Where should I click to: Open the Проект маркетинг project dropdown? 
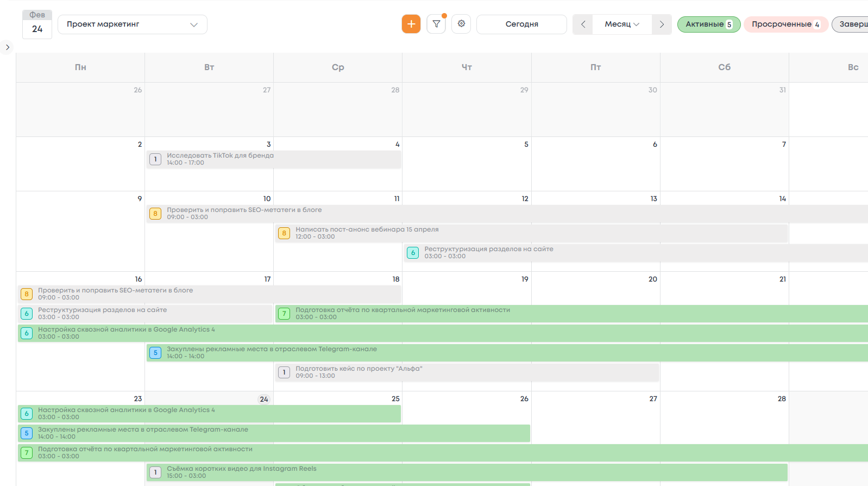pos(132,24)
